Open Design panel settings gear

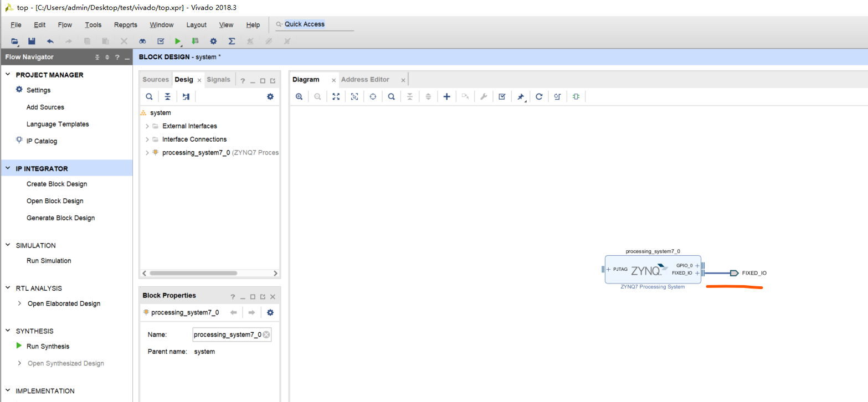(x=270, y=96)
